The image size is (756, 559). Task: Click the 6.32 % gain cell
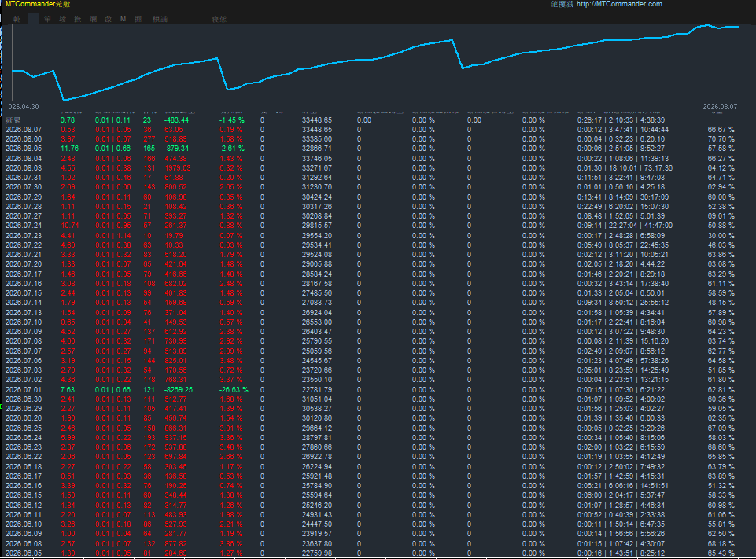click(231, 167)
